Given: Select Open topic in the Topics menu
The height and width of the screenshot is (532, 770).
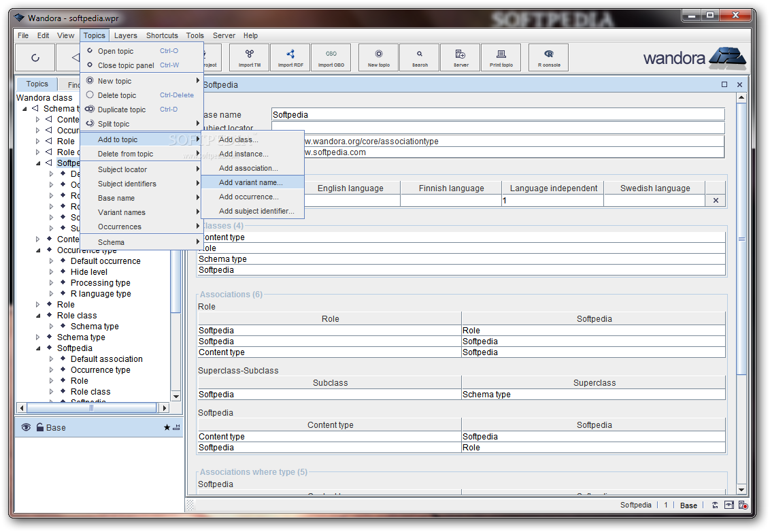Looking at the screenshot, I should point(142,51).
